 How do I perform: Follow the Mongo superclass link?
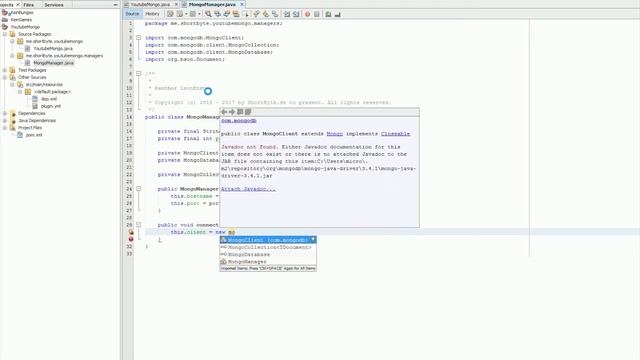click(x=334, y=134)
